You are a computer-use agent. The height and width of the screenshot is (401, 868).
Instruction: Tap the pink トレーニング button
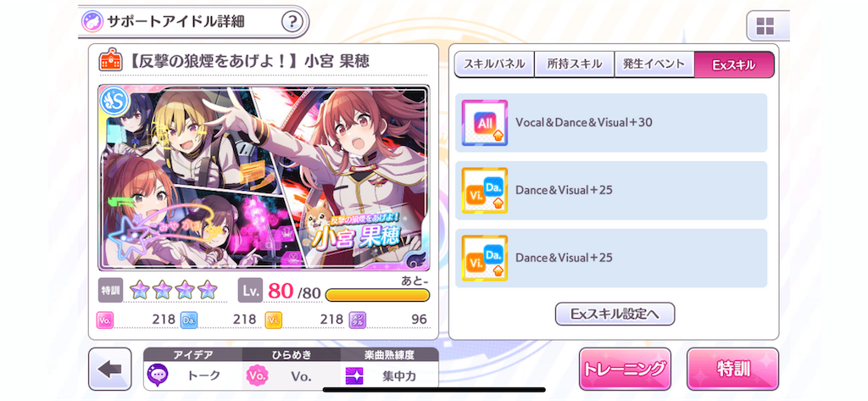[x=625, y=369]
